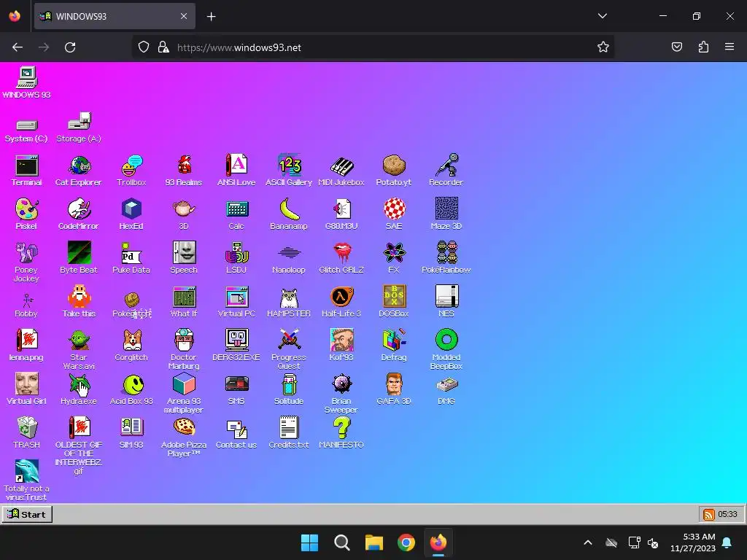Open the Virtual PC icon
The height and width of the screenshot is (560, 747).
pyautogui.click(x=236, y=301)
